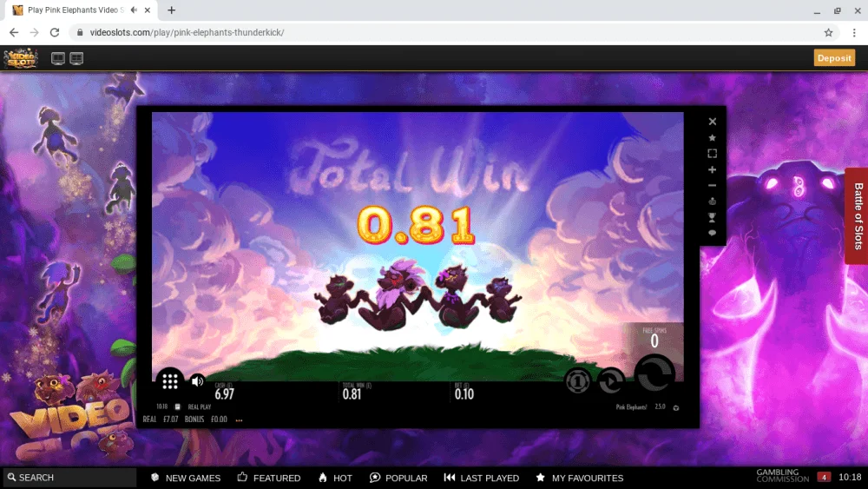
Task: Open the POPULAR games category
Action: pos(398,478)
